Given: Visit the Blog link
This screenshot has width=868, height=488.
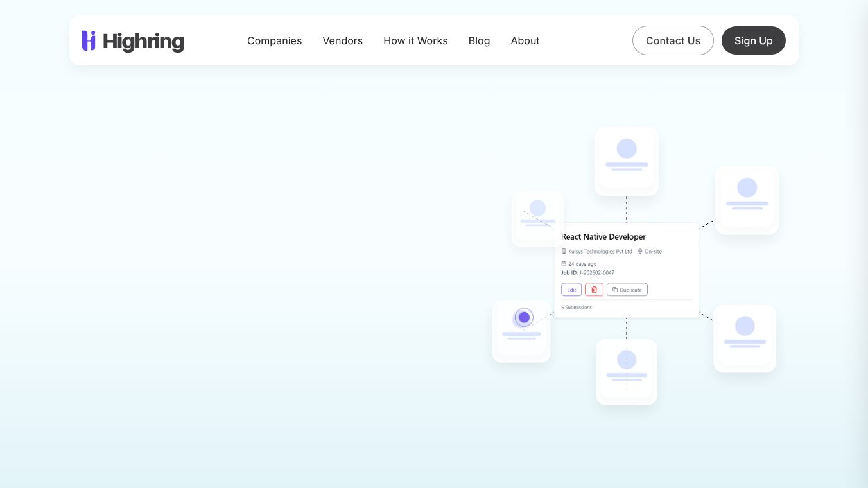Looking at the screenshot, I should pos(480,40).
